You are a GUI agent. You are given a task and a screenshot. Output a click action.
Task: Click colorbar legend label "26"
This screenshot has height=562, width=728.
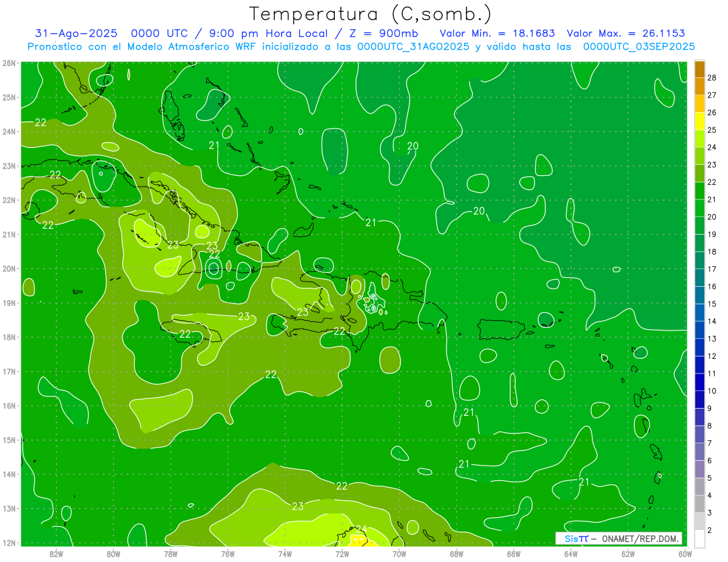(x=712, y=113)
